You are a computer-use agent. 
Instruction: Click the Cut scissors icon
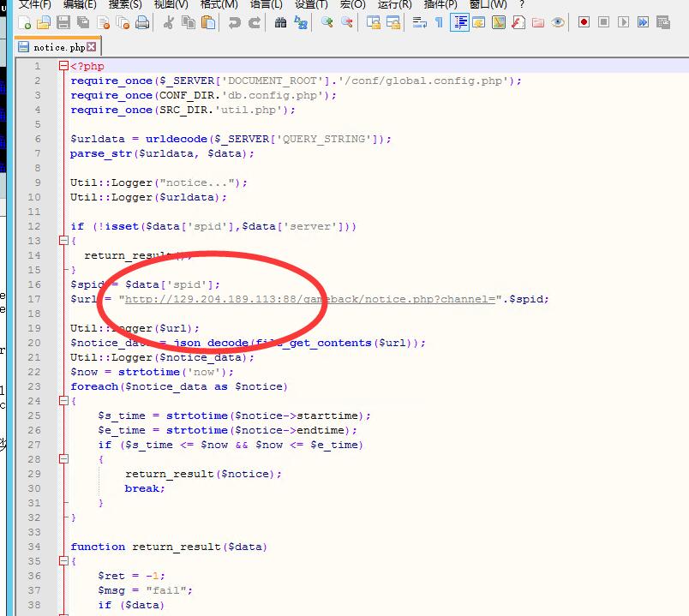click(x=170, y=22)
